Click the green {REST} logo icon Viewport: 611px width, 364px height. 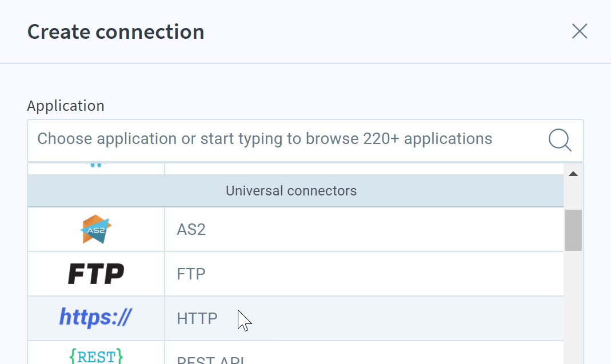[x=96, y=356]
